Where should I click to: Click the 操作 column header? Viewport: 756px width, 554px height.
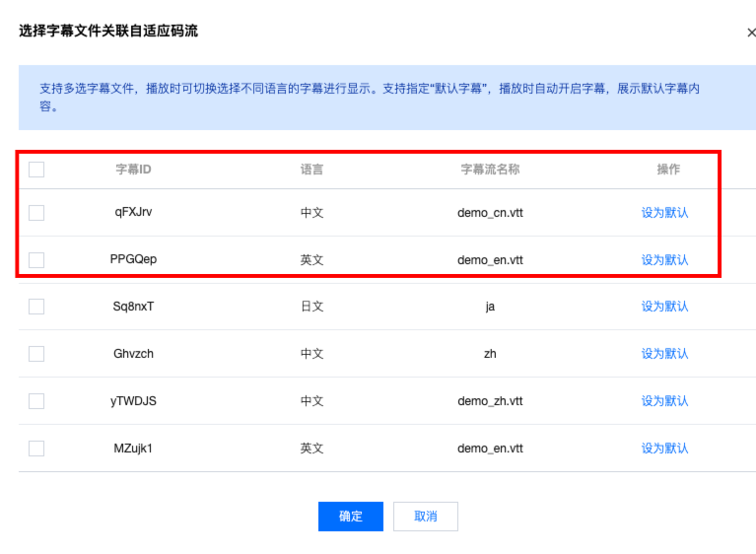coord(668,170)
